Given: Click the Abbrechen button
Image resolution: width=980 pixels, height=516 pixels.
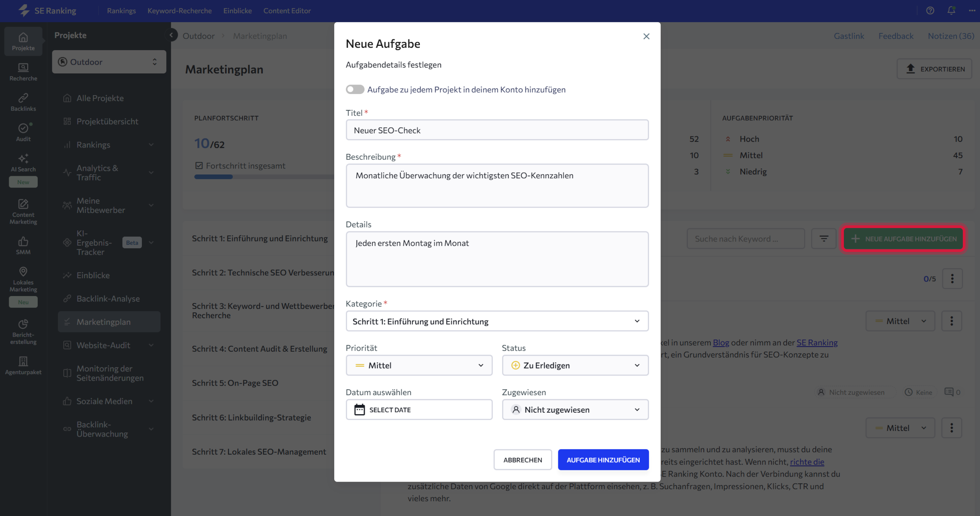Looking at the screenshot, I should tap(522, 460).
